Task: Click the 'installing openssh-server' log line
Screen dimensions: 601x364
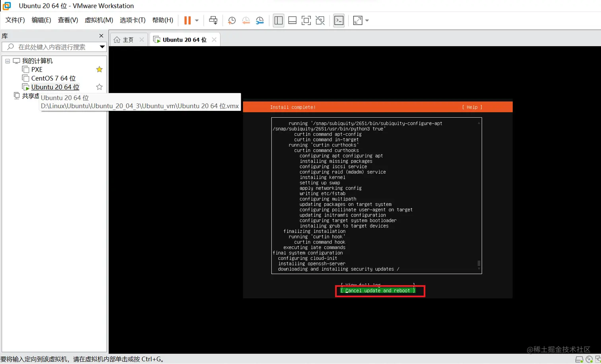Action: click(312, 263)
